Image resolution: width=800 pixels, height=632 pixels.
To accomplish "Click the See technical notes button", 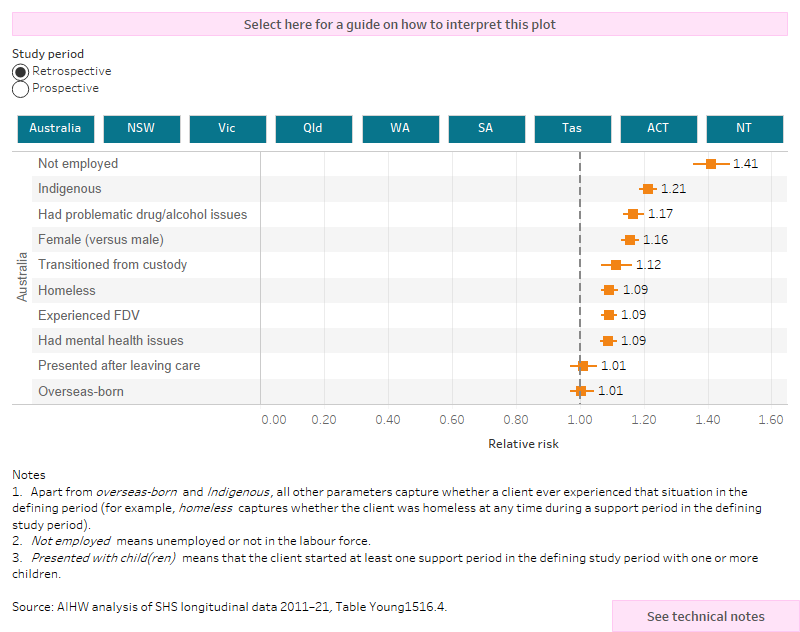I will [705, 616].
